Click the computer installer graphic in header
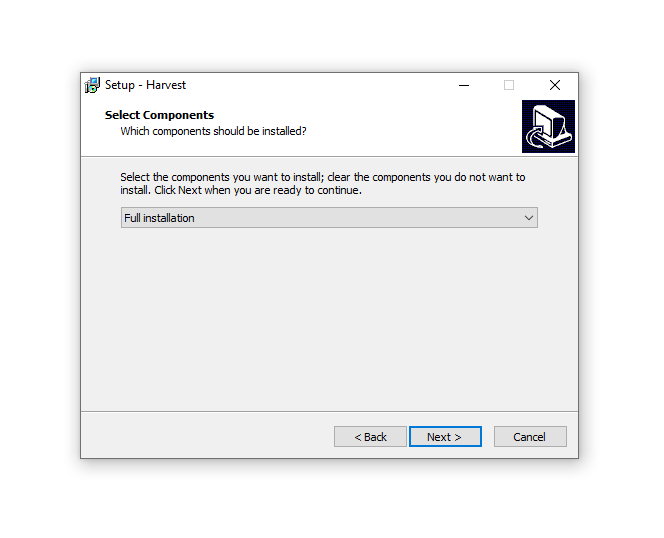 point(548,126)
